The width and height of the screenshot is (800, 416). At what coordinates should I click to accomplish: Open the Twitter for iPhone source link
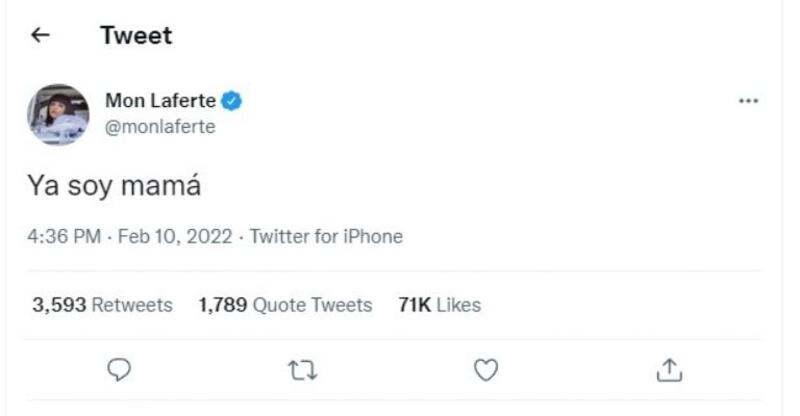(x=326, y=237)
